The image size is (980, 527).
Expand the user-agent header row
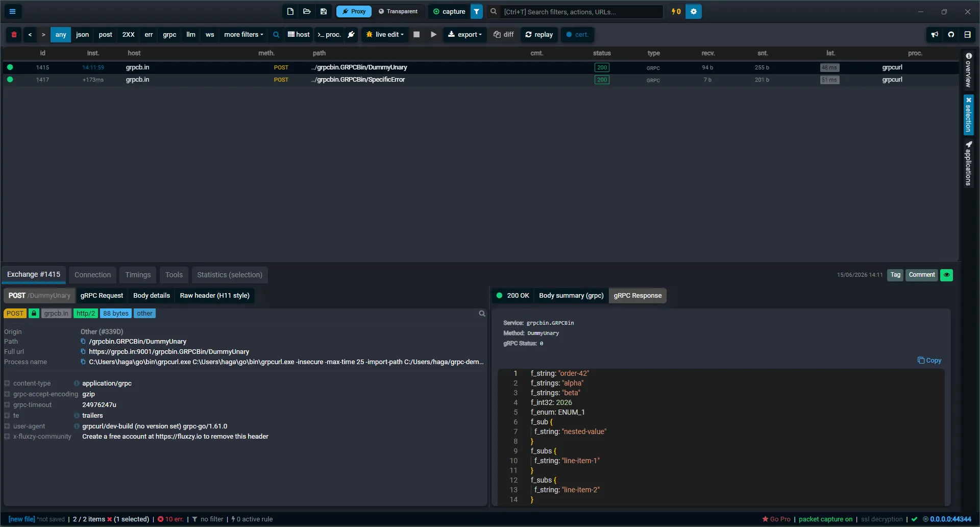pyautogui.click(x=7, y=426)
